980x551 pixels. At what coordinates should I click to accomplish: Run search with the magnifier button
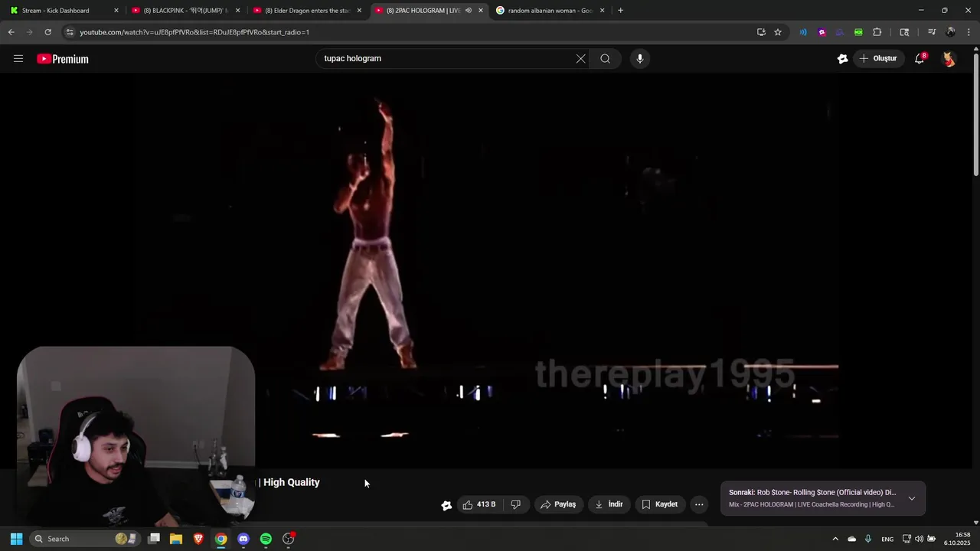click(605, 58)
